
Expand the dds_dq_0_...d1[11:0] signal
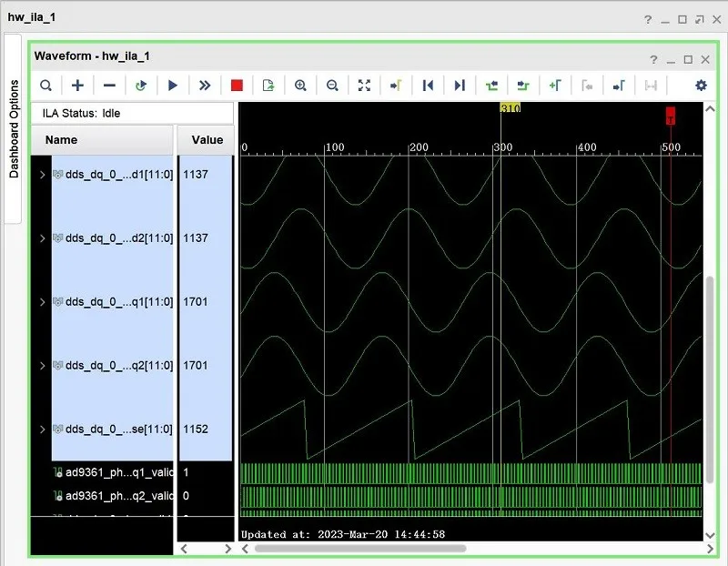click(42, 174)
